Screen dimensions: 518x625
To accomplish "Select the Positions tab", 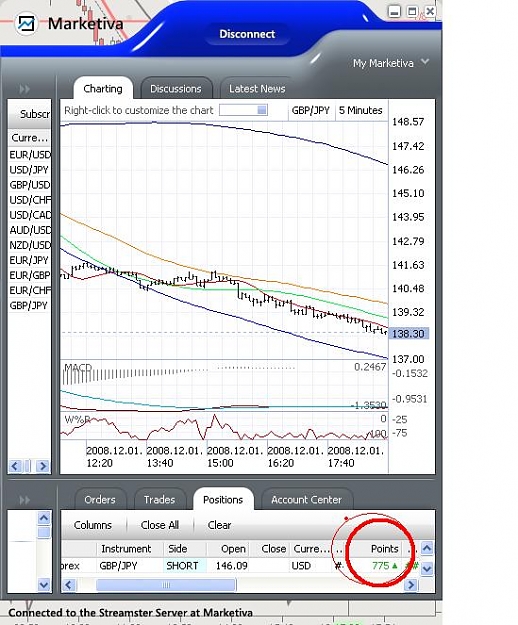I will tap(223, 499).
